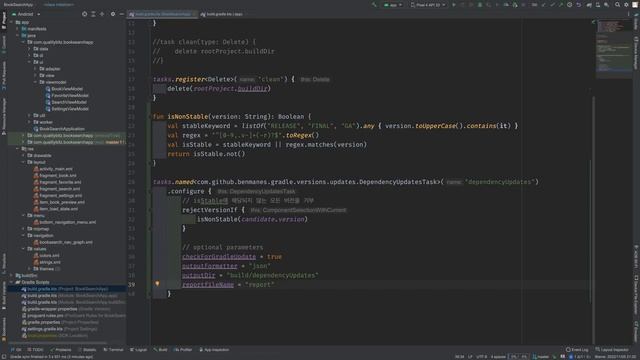Open the Git tool window

pos(16,350)
